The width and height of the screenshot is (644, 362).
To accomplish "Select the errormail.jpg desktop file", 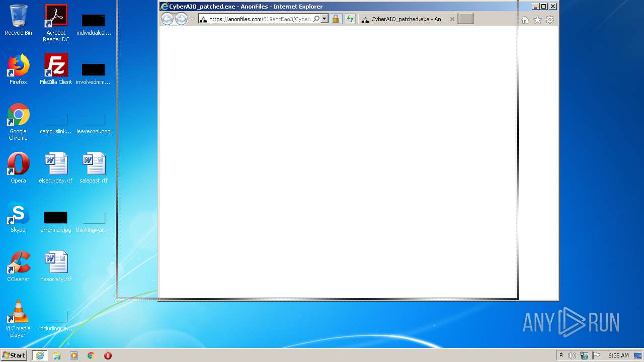I will click(x=56, y=222).
